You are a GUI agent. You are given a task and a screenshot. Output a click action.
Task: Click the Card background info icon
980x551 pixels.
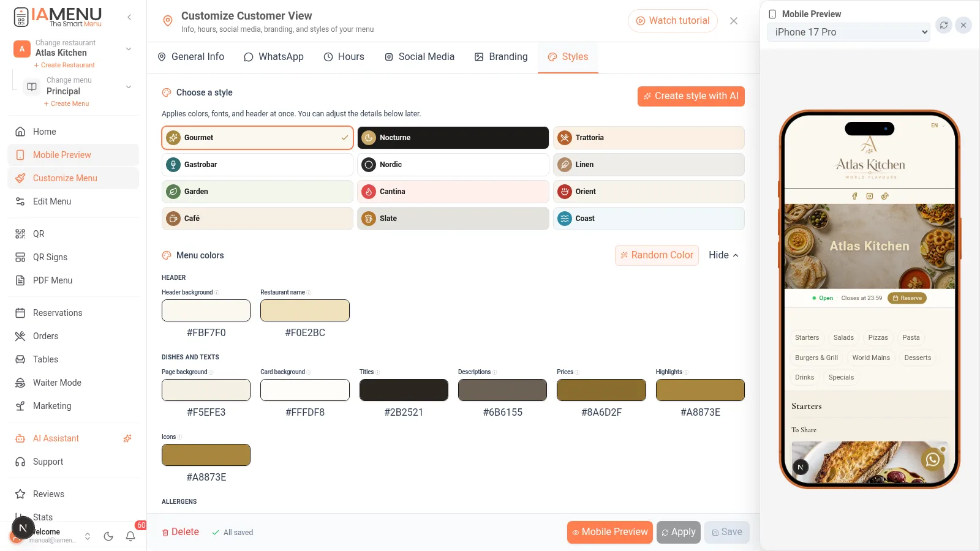tap(309, 372)
